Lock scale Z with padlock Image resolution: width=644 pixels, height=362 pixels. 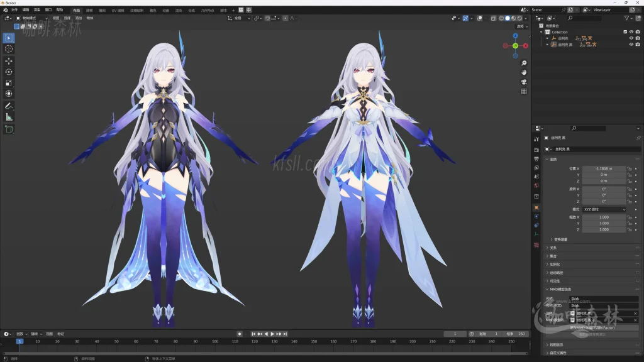(630, 229)
